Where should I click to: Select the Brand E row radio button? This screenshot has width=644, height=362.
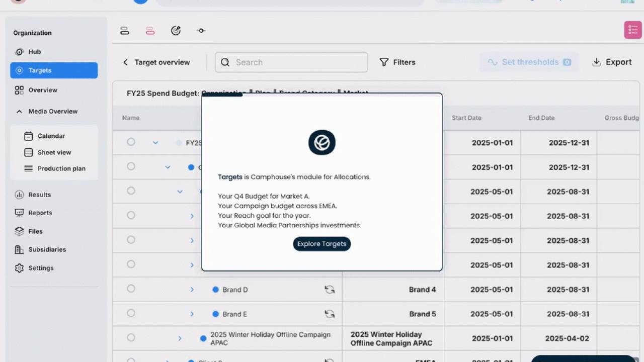131,313
